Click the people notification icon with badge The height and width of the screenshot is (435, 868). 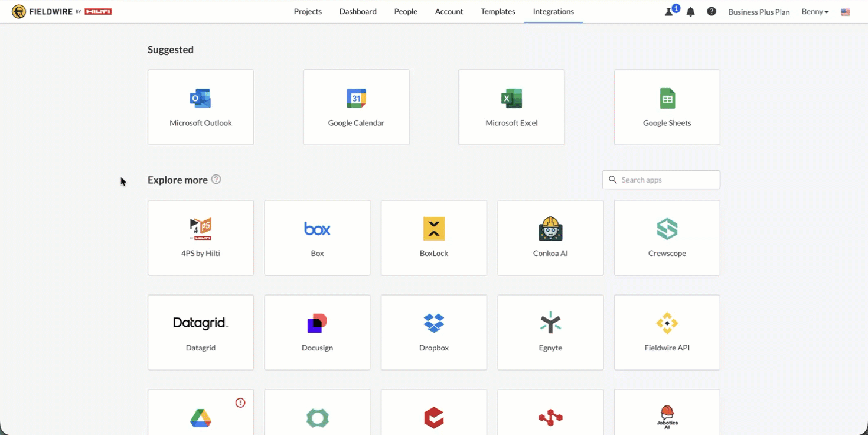click(671, 11)
